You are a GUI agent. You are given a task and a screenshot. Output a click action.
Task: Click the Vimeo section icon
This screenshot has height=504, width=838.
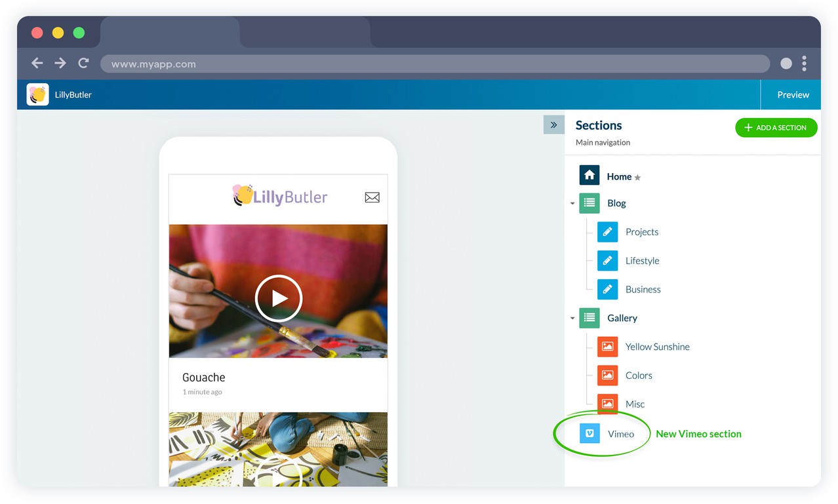589,433
